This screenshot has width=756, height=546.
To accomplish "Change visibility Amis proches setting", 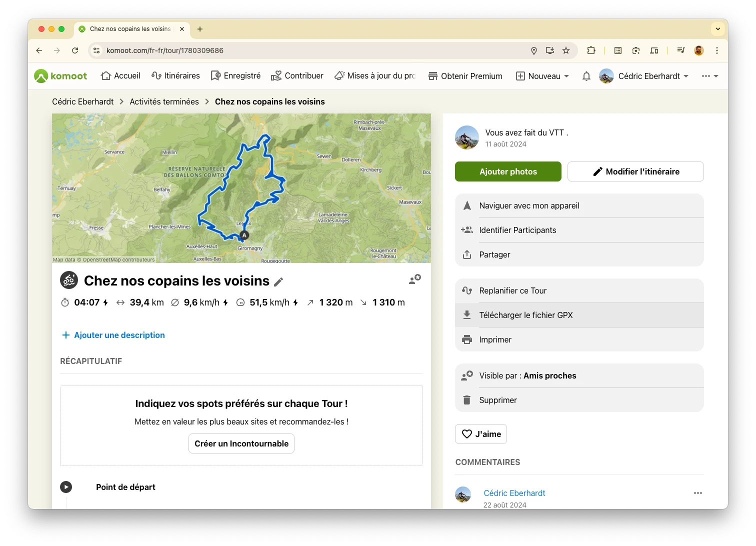I will pos(579,375).
